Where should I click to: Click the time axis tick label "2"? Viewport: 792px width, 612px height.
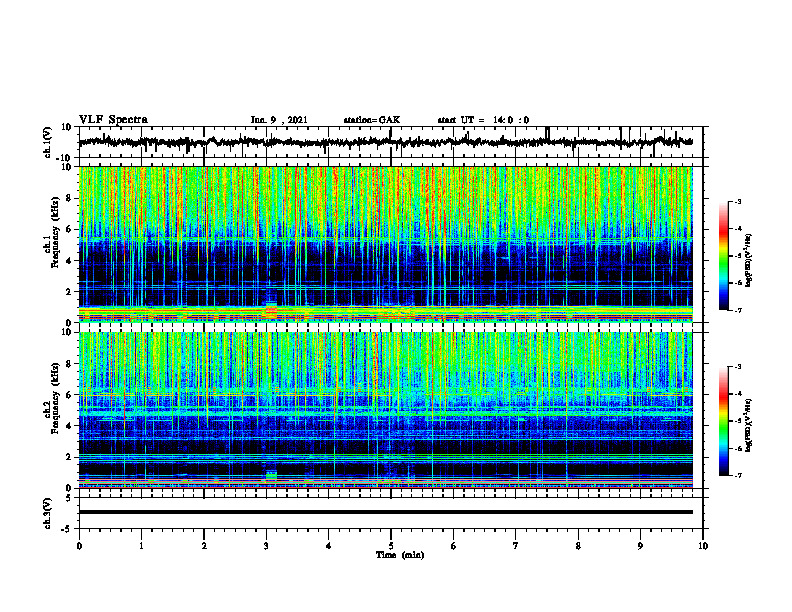tap(204, 546)
